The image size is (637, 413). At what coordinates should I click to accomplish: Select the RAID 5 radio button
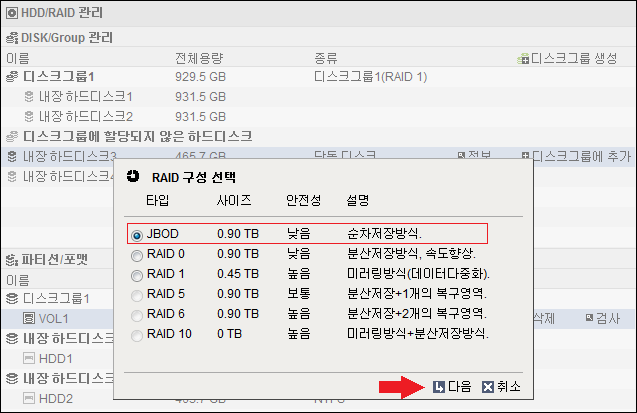(x=137, y=295)
